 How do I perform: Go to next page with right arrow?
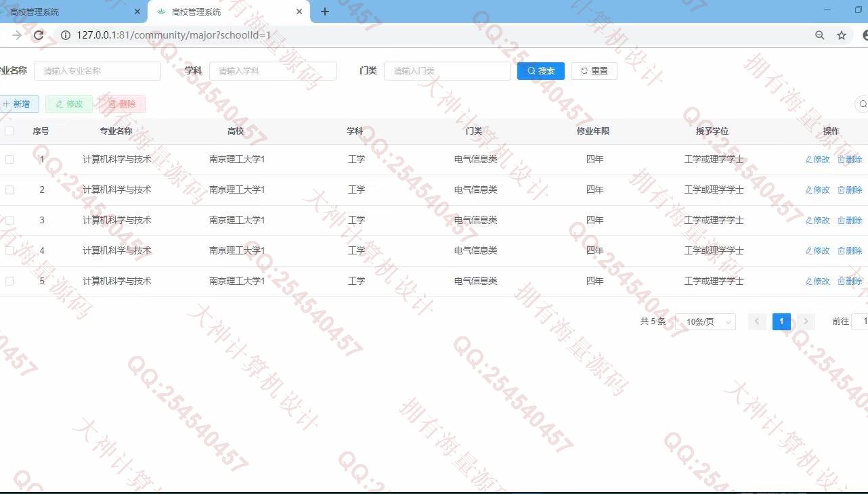pos(806,322)
